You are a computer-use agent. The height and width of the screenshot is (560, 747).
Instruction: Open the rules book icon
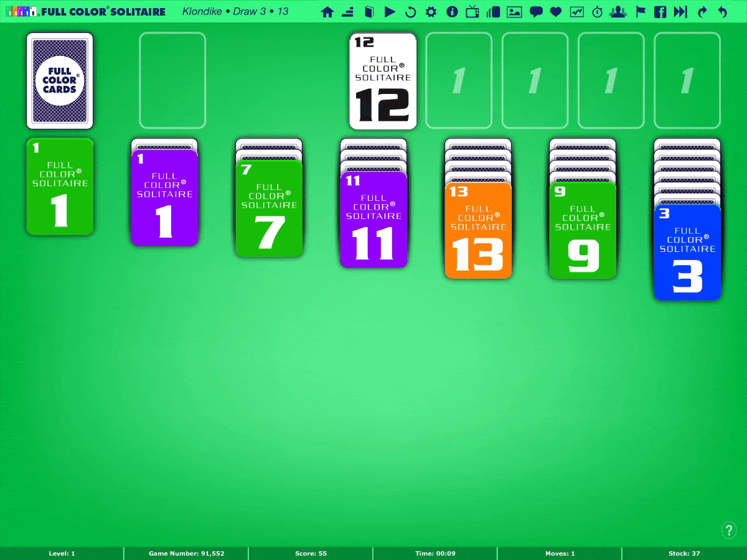pyautogui.click(x=369, y=12)
